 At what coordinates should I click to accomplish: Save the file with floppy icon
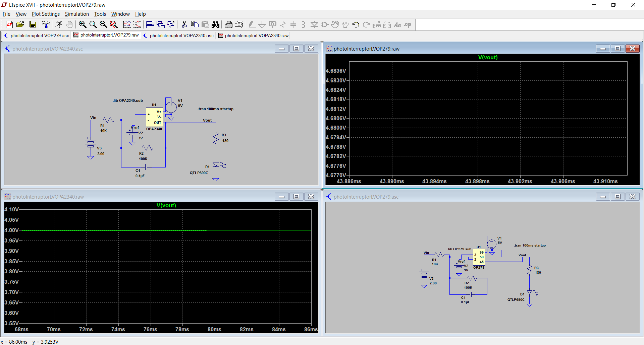coord(33,24)
